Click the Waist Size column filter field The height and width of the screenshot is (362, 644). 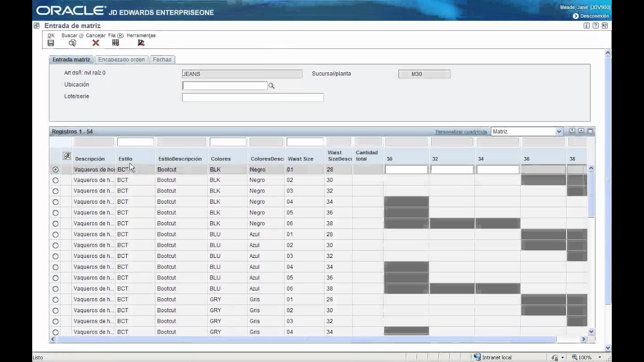[305, 142]
